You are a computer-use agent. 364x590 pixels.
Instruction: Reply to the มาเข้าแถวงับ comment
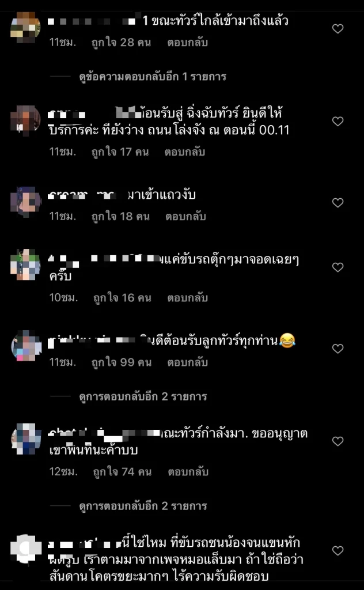point(185,217)
